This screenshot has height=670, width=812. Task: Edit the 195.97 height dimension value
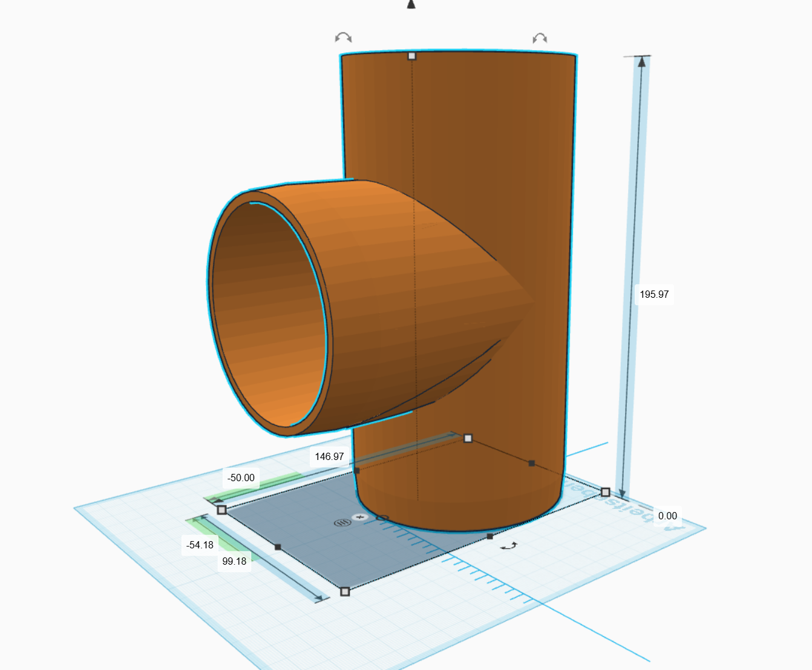point(654,294)
